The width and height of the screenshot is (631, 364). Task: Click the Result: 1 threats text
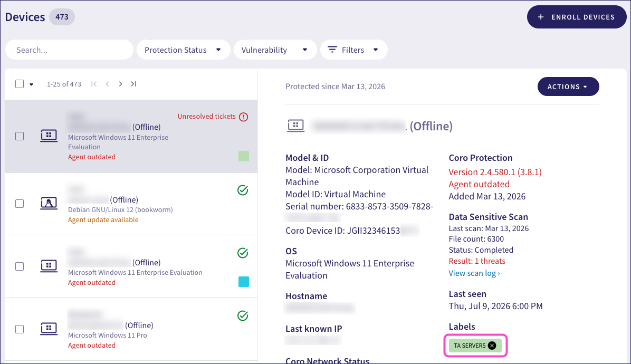477,261
